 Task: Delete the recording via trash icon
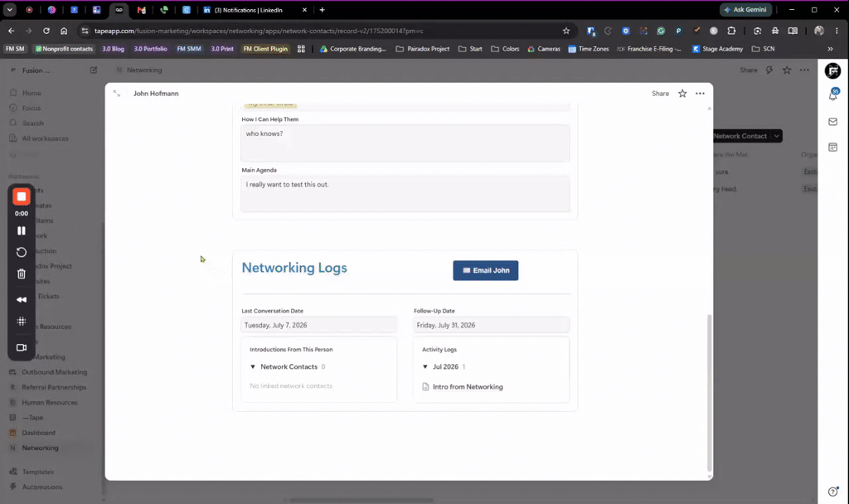pos(21,274)
